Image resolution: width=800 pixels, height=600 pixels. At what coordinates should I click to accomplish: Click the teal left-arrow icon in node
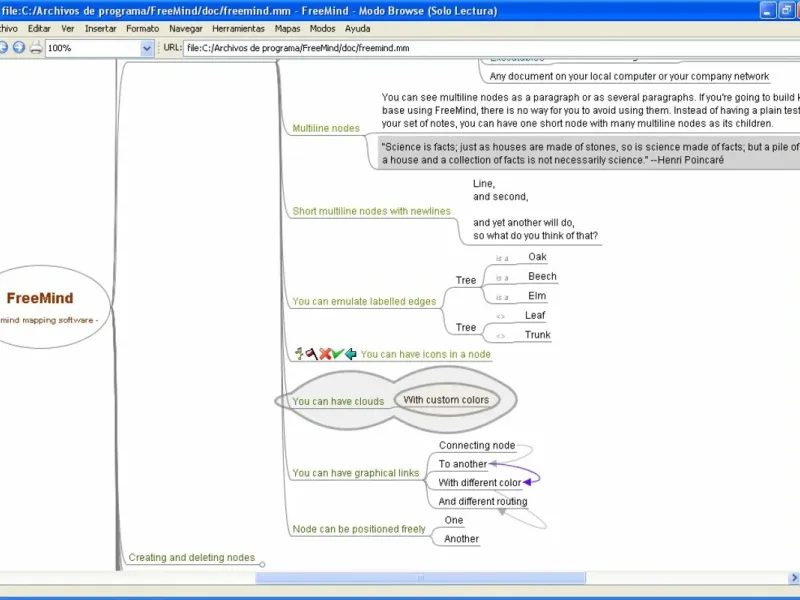pos(351,354)
